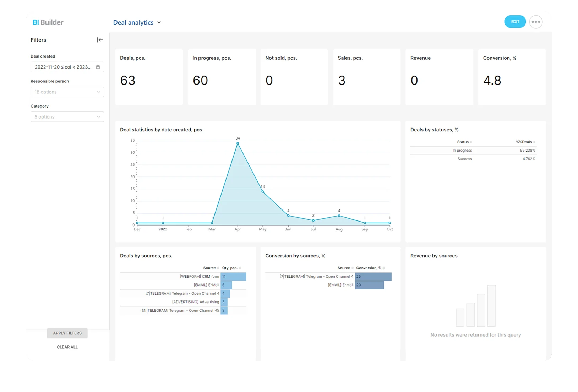
Task: Sort by %%Deals column arrows
Action: [534, 142]
